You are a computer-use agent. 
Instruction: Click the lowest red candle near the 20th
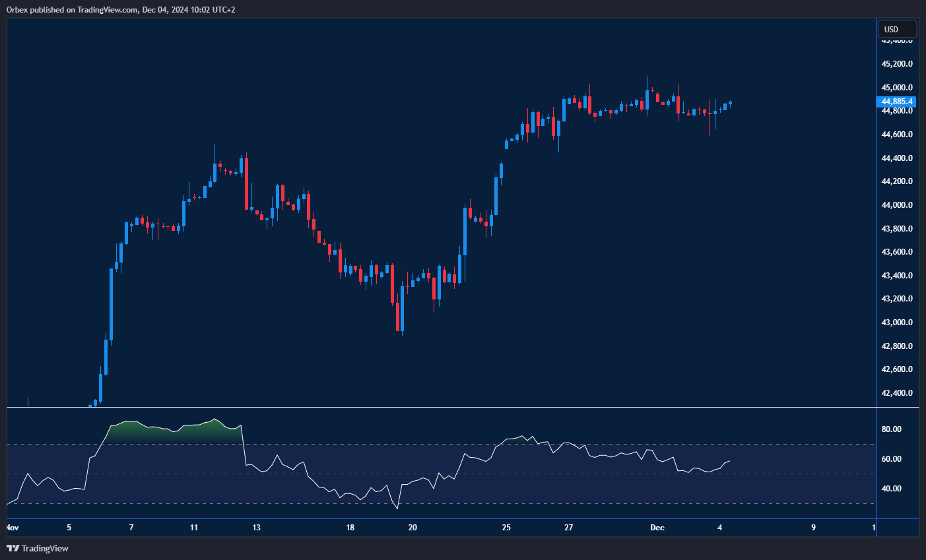[397, 317]
